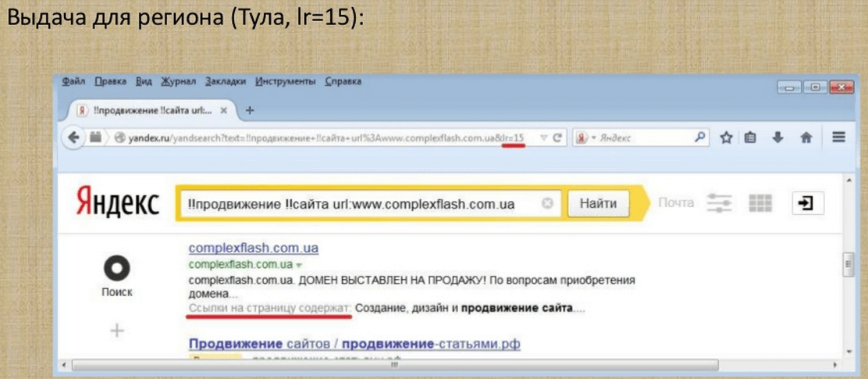Click the site identity globe icon

tap(119, 138)
